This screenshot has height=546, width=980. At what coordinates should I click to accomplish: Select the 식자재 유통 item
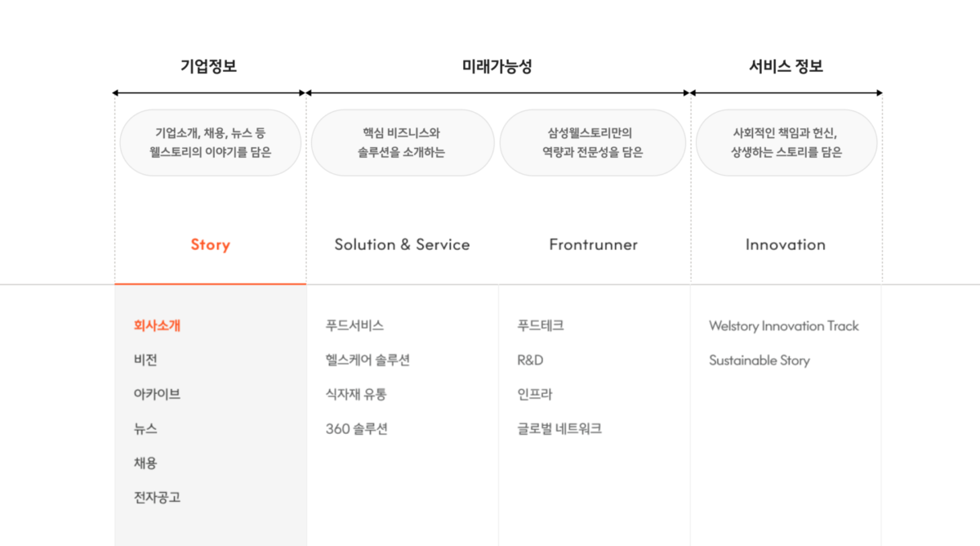coord(356,394)
